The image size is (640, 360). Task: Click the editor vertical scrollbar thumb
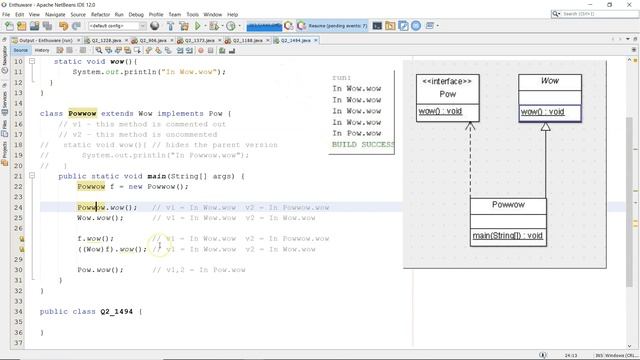(x=629, y=202)
